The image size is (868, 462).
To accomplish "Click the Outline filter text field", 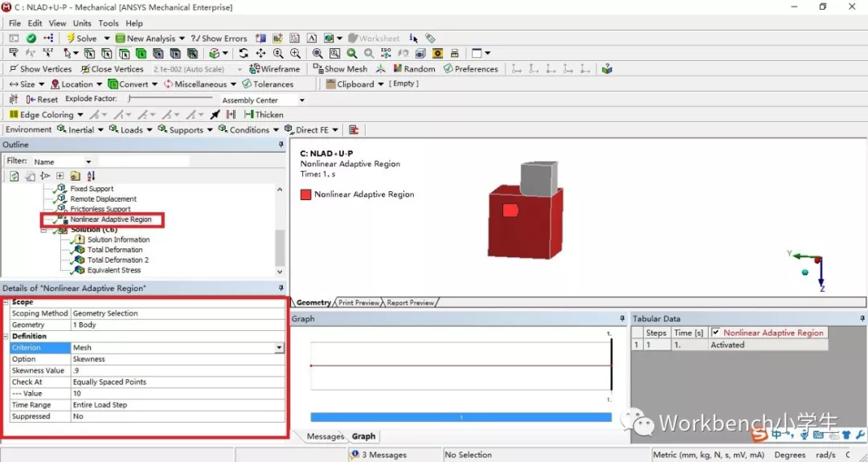I will coord(144,161).
